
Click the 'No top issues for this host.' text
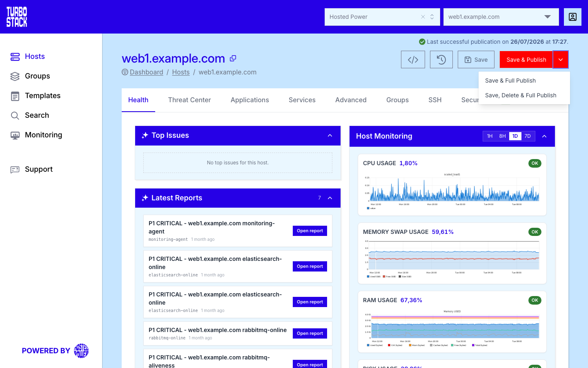coord(238,163)
